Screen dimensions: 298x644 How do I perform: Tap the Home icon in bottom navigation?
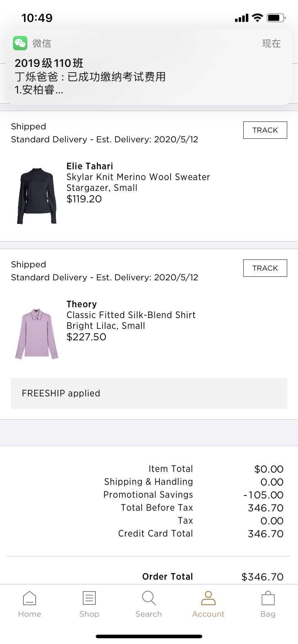coord(30,598)
